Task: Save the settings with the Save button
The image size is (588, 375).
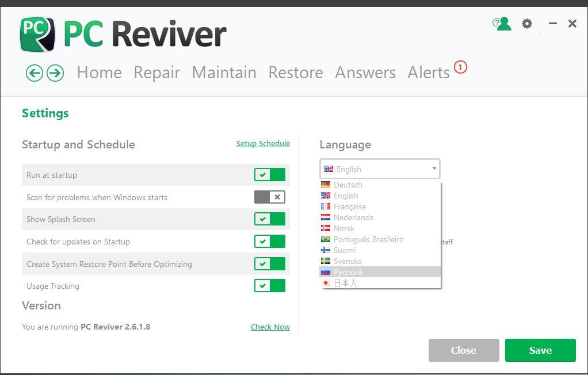Action: tap(540, 350)
